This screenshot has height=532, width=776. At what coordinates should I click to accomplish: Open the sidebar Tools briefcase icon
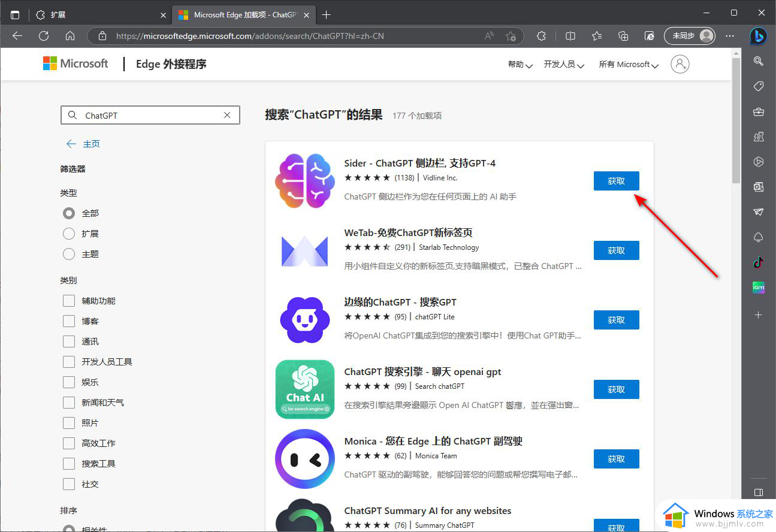point(759,111)
